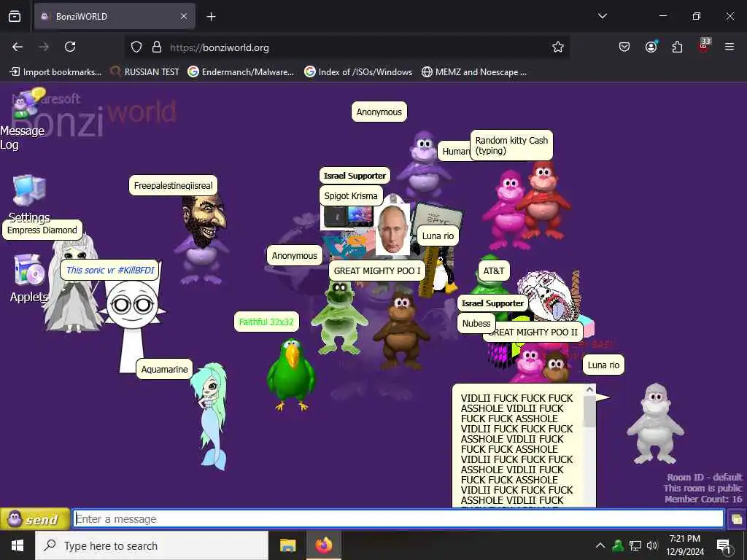Close the BonziWORLD tab

point(184,16)
